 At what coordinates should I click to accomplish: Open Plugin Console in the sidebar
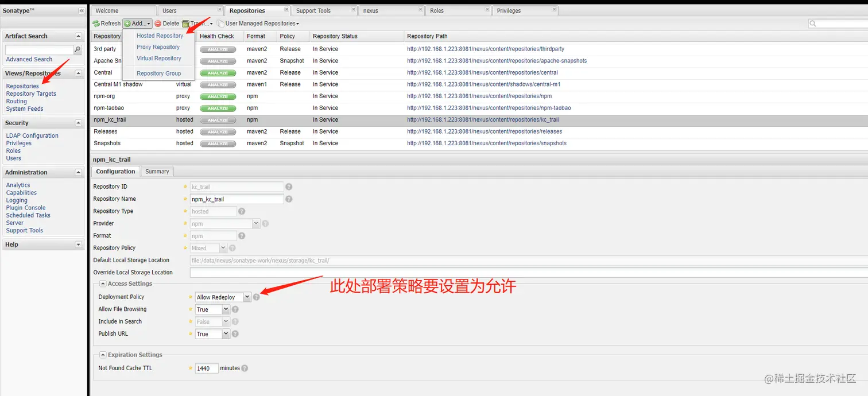click(x=26, y=208)
